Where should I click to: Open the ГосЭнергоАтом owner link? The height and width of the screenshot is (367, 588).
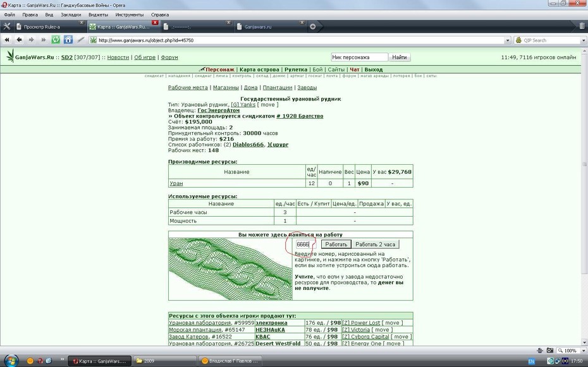(218, 111)
